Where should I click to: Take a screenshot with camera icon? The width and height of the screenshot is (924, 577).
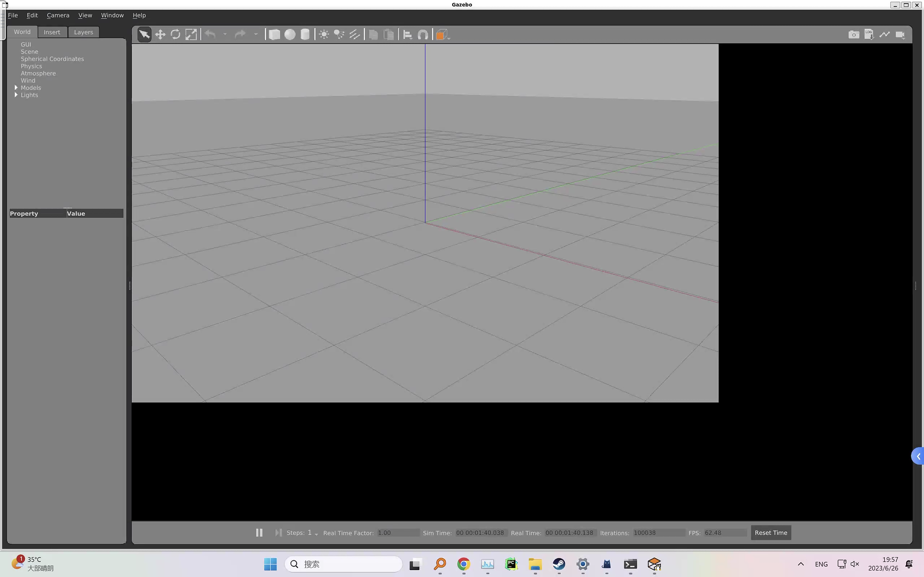(x=854, y=35)
